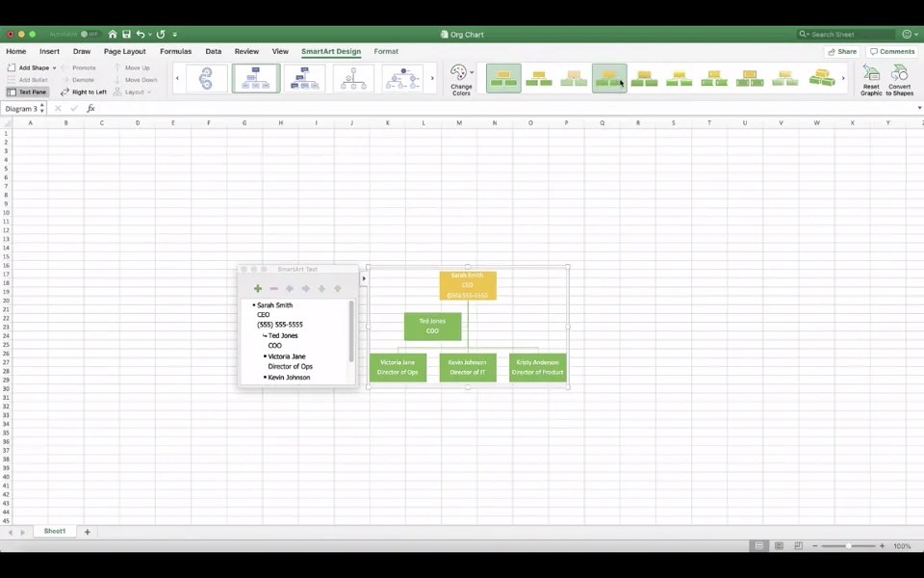Select the SmartArt Design tab
The width and height of the screenshot is (924, 578).
(x=331, y=51)
